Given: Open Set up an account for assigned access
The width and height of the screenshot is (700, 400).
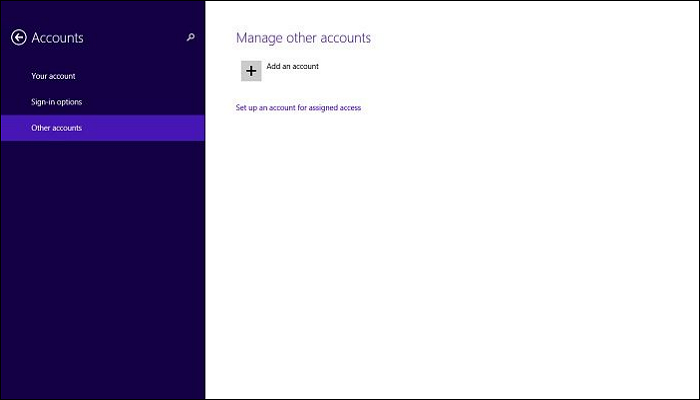Looking at the screenshot, I should click(x=298, y=108).
